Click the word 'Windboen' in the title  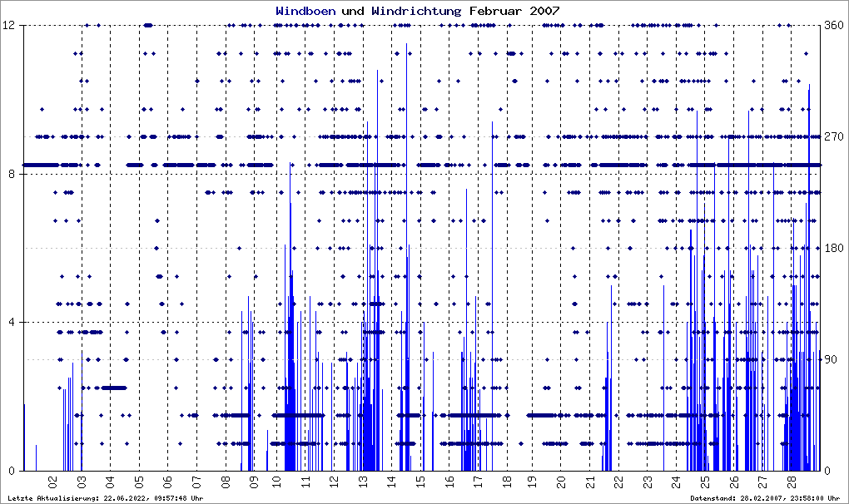(x=305, y=11)
